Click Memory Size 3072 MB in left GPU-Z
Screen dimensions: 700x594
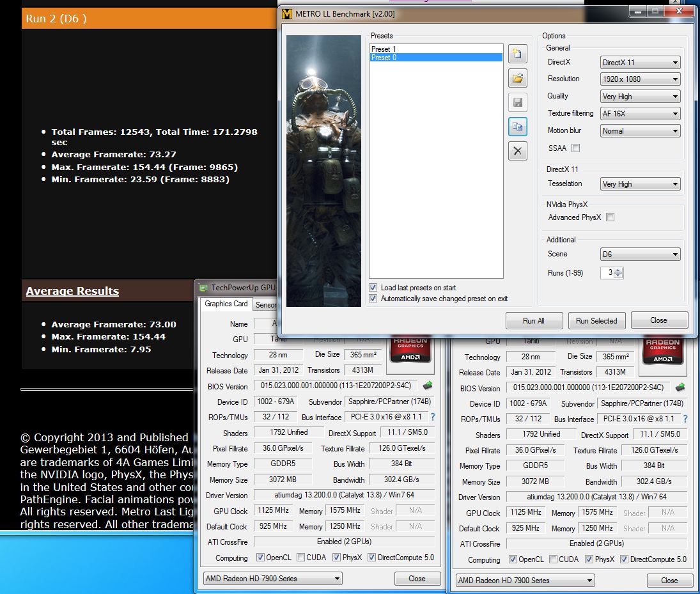[283, 479]
